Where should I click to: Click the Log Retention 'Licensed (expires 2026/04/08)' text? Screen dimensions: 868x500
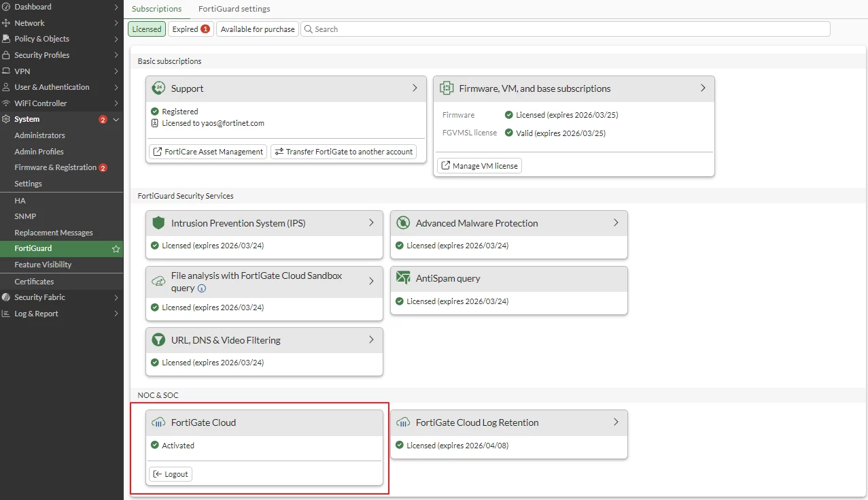click(x=457, y=446)
